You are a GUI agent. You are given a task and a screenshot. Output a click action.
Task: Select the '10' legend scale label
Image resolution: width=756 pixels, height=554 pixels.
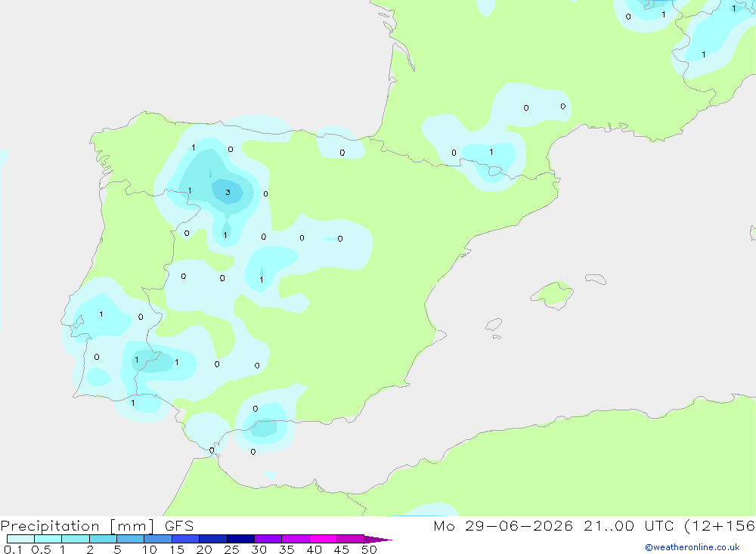coord(150,549)
